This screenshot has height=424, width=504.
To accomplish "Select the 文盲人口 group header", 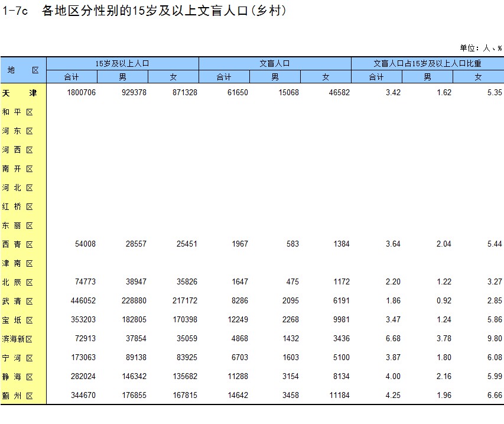I will [275, 63].
